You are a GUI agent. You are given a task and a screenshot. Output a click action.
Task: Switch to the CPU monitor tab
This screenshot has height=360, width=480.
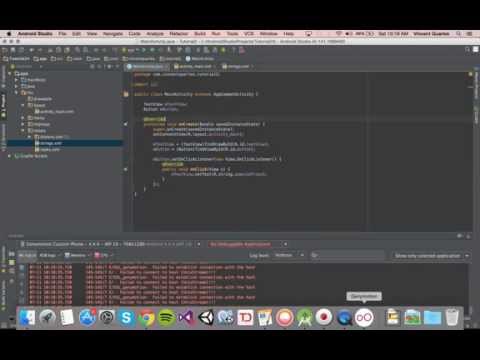(x=103, y=255)
